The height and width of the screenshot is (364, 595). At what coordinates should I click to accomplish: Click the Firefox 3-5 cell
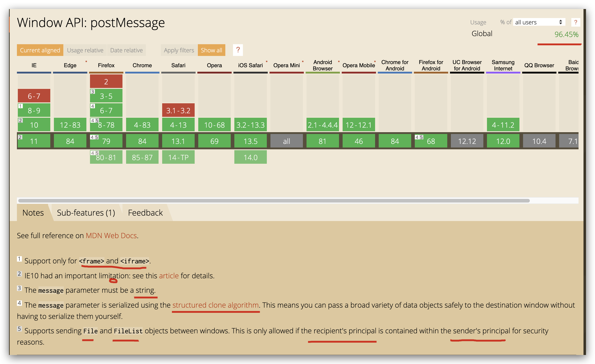coord(106,96)
